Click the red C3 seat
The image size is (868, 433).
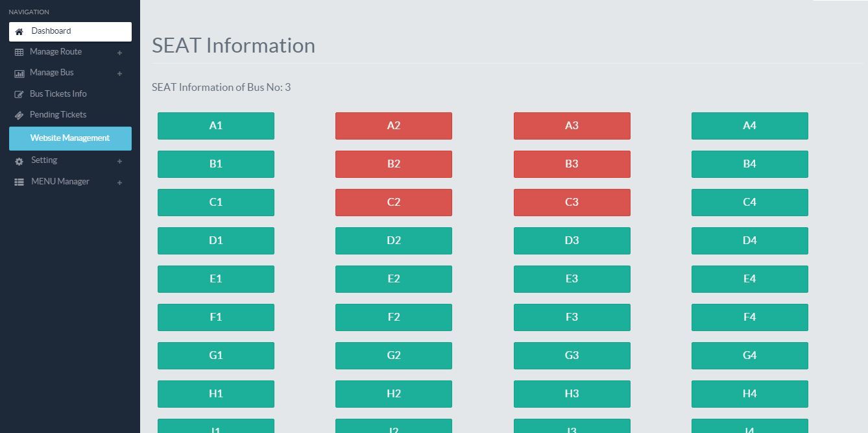coord(572,203)
